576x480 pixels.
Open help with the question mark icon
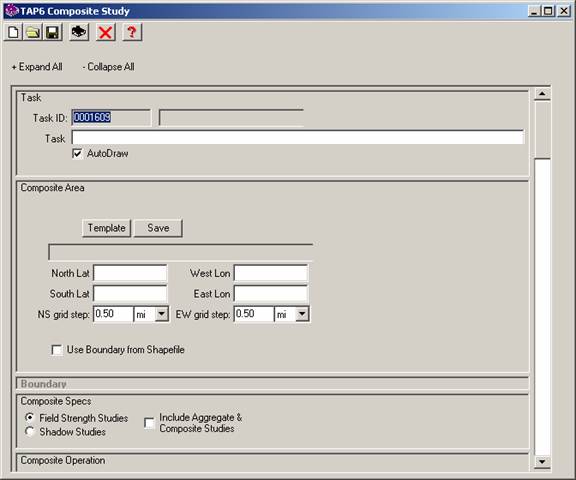tap(132, 32)
